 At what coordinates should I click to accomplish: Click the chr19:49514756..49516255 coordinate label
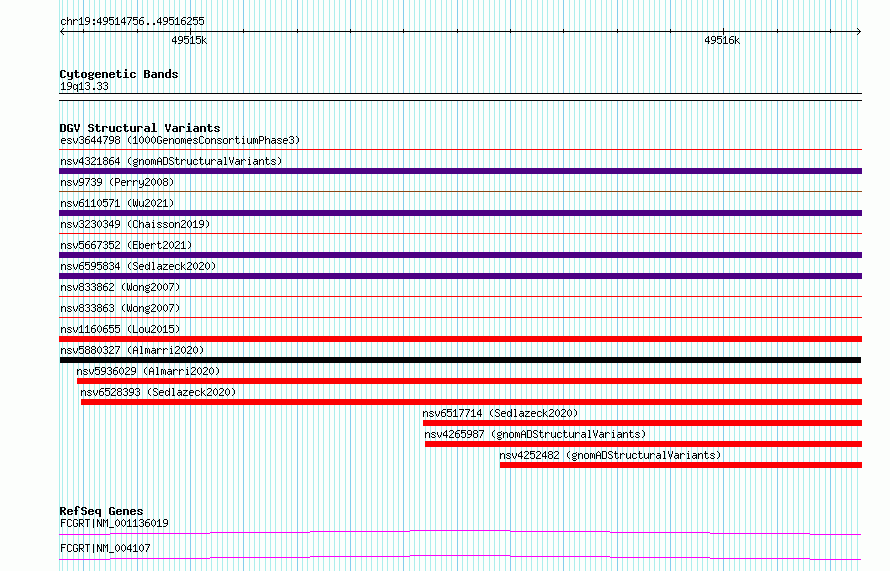[x=132, y=22]
